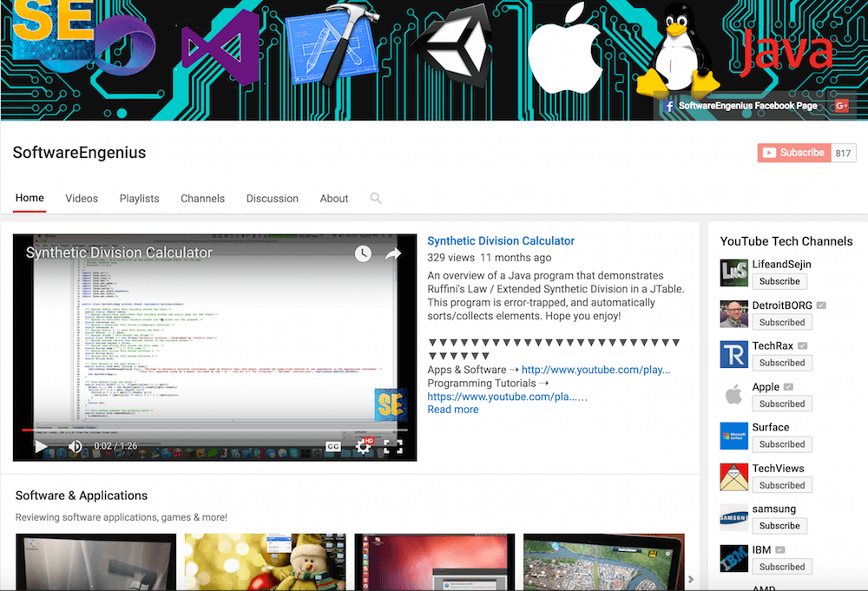
Task: Click the Facebook icon in banner
Action: [669, 106]
